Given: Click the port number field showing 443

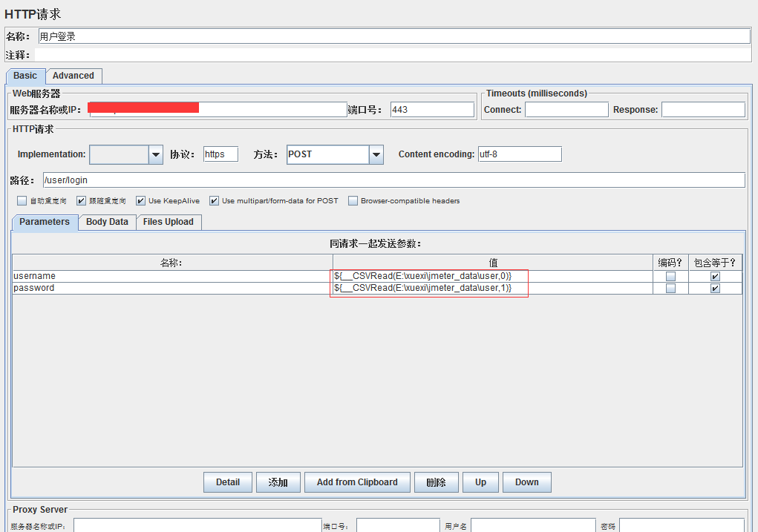Looking at the screenshot, I should tap(431, 110).
